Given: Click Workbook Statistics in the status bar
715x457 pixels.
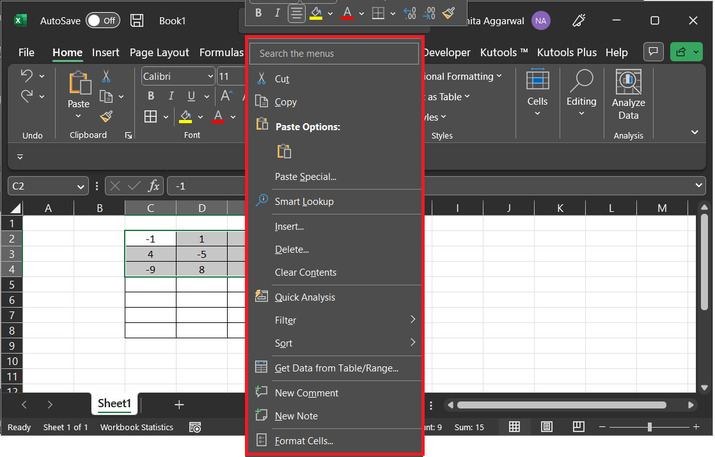Looking at the screenshot, I should pos(136,427).
